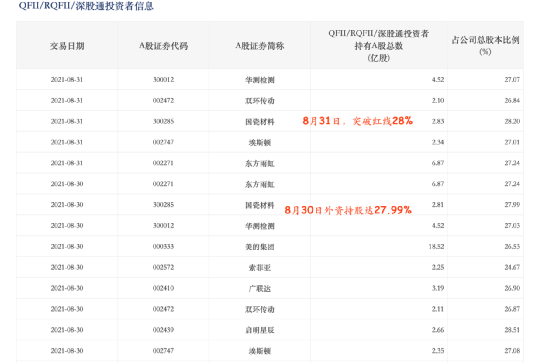The image size is (539, 363).
Task: Click the 持有A股总数 column header
Action: [x=378, y=46]
